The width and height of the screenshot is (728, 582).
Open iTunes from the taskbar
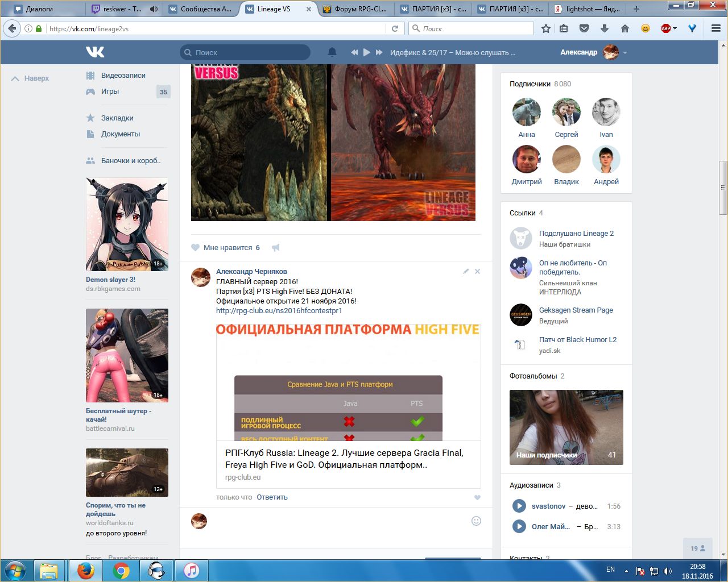pos(191,570)
